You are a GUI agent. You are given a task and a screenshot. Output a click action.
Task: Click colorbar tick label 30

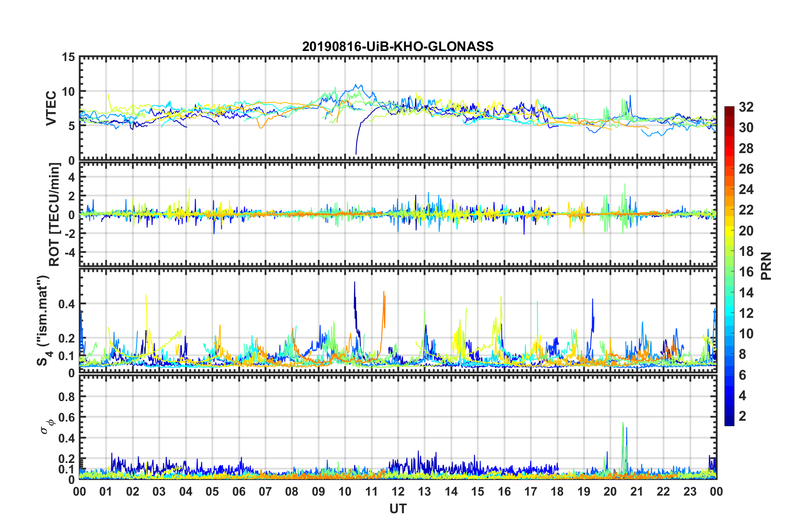(746, 128)
